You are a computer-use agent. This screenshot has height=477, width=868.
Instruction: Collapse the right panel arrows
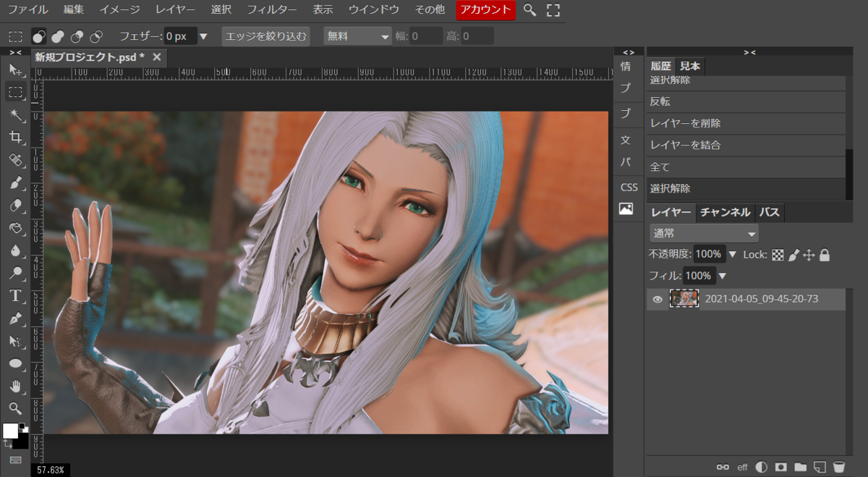click(749, 52)
